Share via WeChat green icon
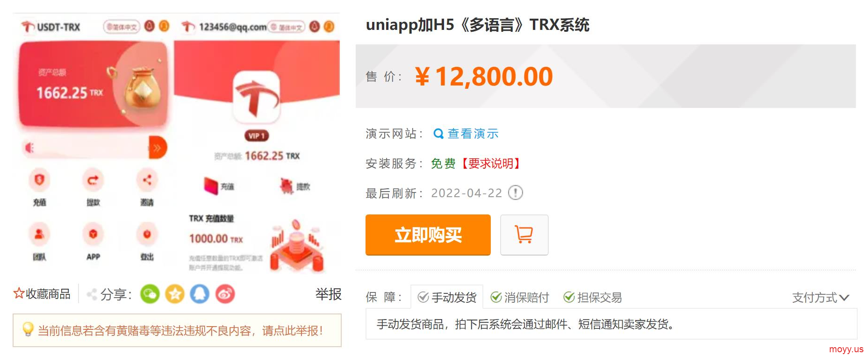The width and height of the screenshot is (868, 356). point(150,294)
